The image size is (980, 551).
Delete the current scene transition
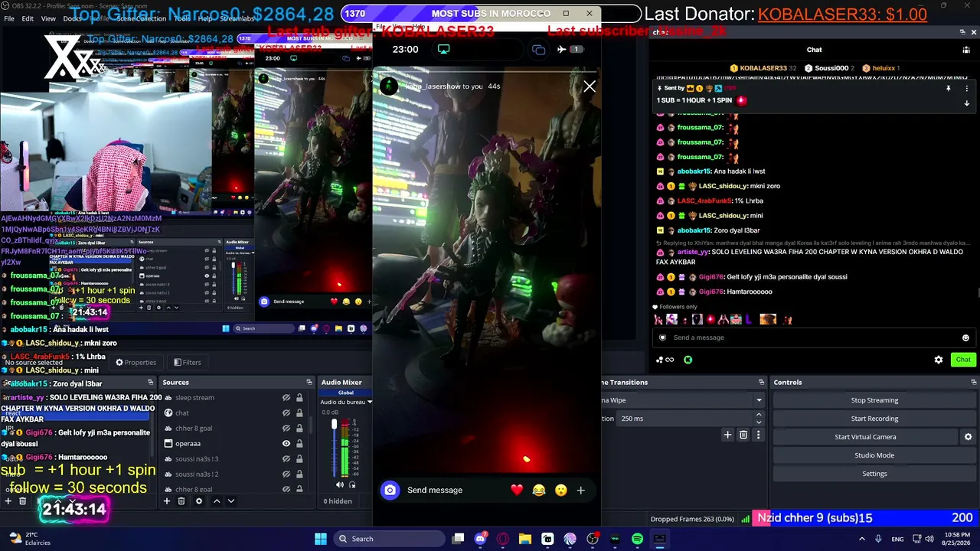point(743,435)
